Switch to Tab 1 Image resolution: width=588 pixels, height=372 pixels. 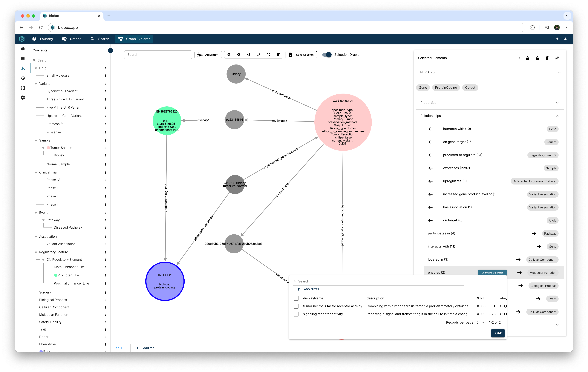click(x=118, y=348)
